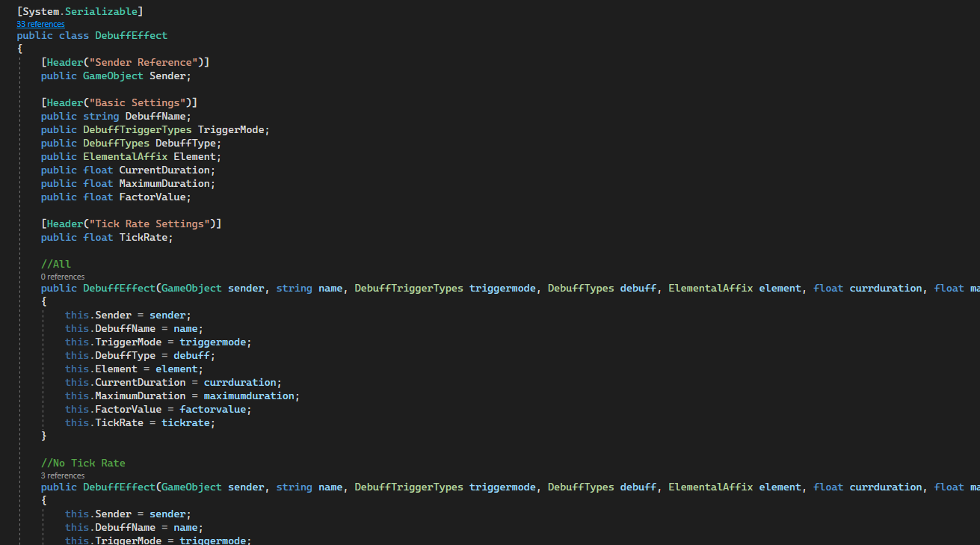Click the DebuffType field name in the DebuffTypes declaration
This screenshot has width=980, height=545.
point(185,144)
